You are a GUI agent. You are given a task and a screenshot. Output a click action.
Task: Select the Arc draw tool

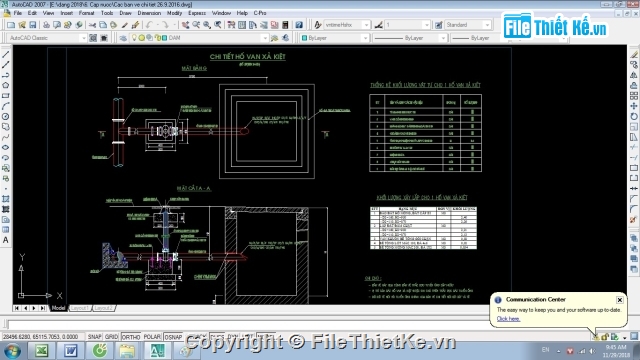point(6,106)
